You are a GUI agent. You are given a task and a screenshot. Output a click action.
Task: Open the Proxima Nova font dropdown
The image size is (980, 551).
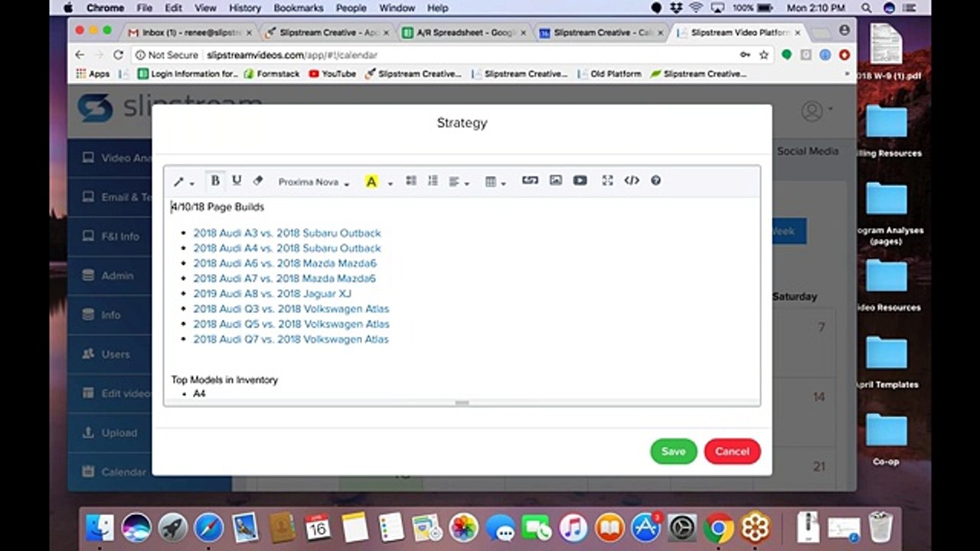point(313,182)
